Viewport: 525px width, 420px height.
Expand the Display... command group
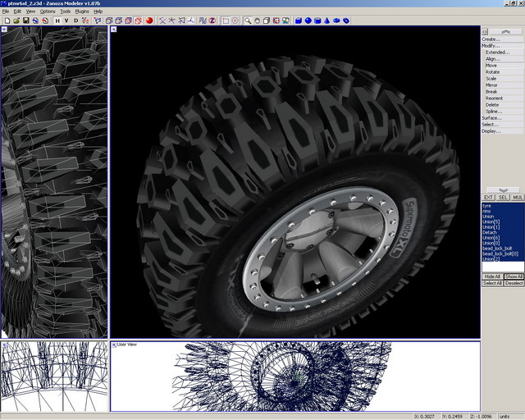tap(491, 130)
